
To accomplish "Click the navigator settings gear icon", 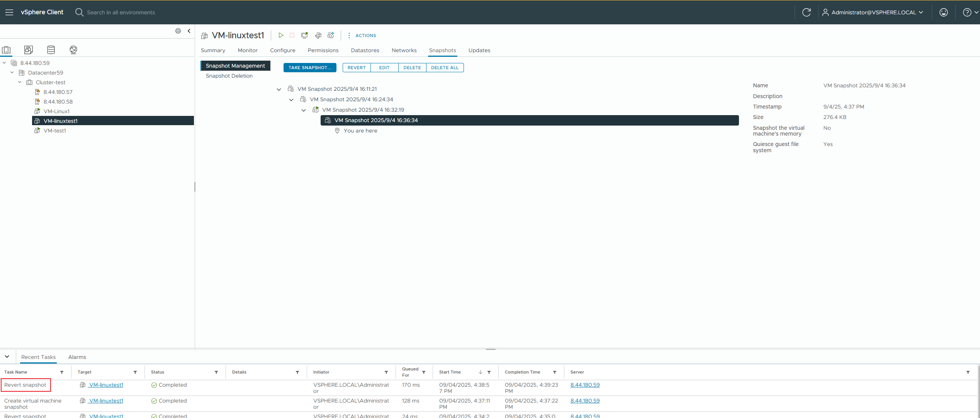I will tap(178, 31).
